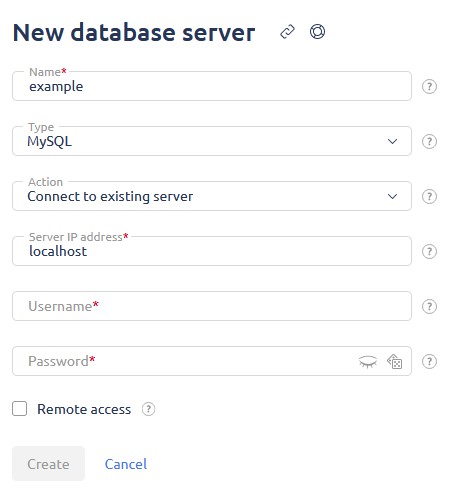Show help hint for Type field
454x491 pixels.
pyautogui.click(x=429, y=142)
